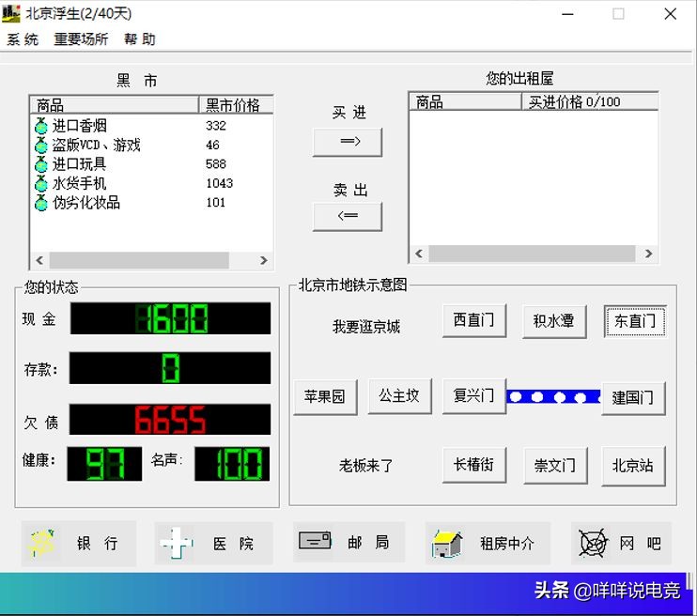
Task: Click rental room scrollbar left arrow
Action: coord(419,254)
